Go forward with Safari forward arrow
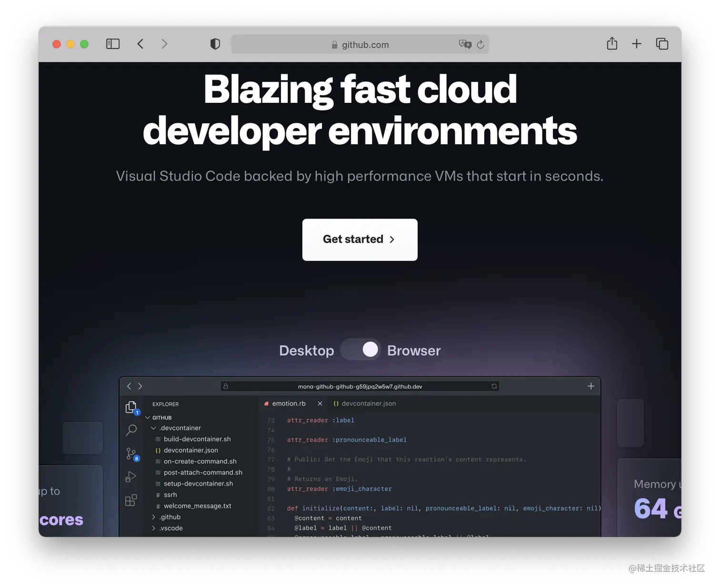 pyautogui.click(x=164, y=44)
